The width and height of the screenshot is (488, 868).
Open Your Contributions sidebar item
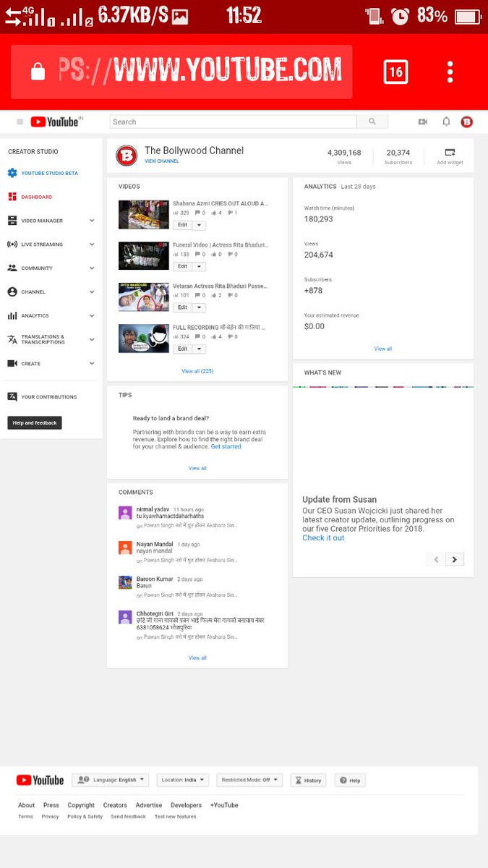tap(48, 396)
